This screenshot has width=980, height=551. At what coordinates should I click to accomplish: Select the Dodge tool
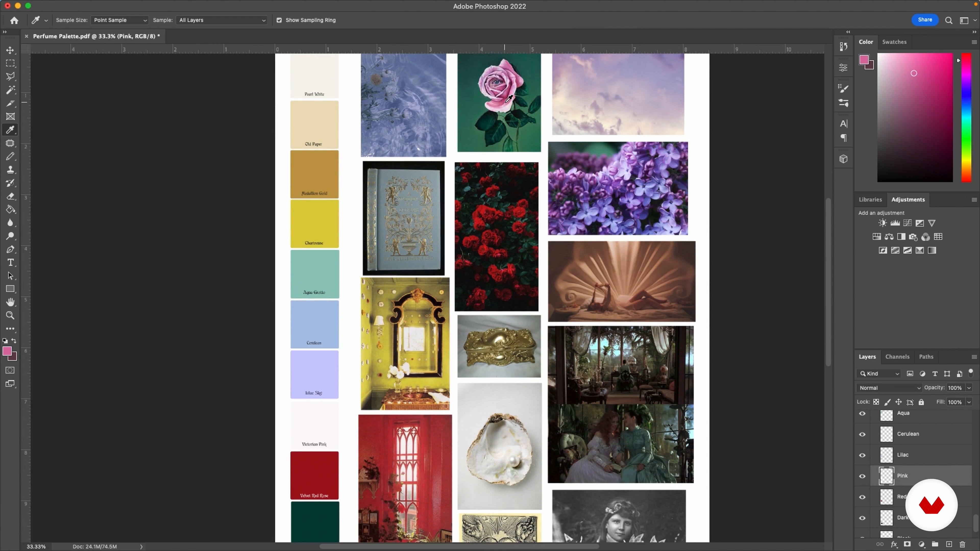[10, 236]
